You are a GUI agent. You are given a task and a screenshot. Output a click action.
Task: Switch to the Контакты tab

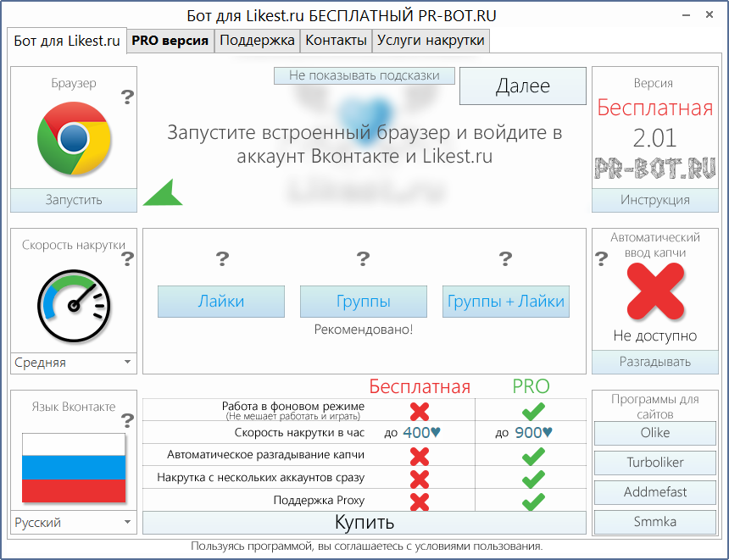[337, 41]
